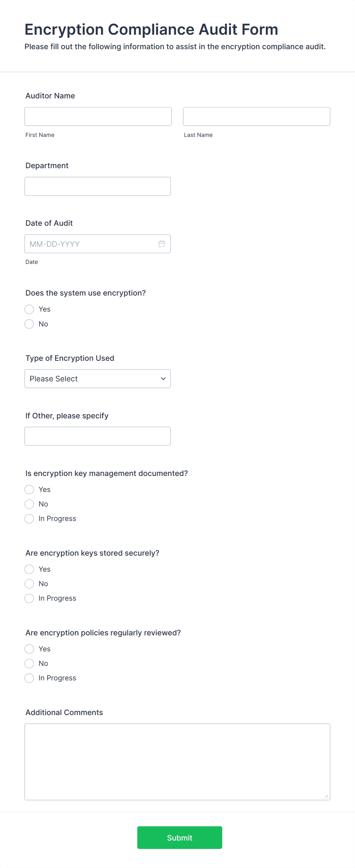Expand the Type of Encryption Used dropdown
This screenshot has width=355, height=868.
98,379
